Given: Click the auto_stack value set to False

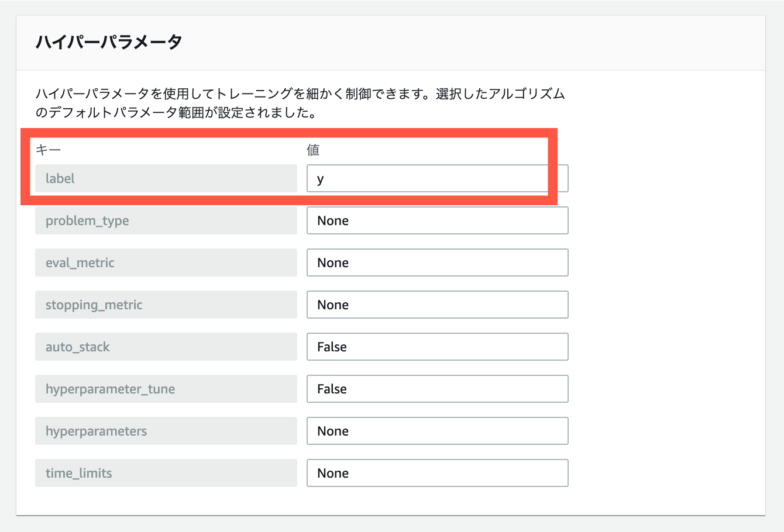Looking at the screenshot, I should pos(437,347).
